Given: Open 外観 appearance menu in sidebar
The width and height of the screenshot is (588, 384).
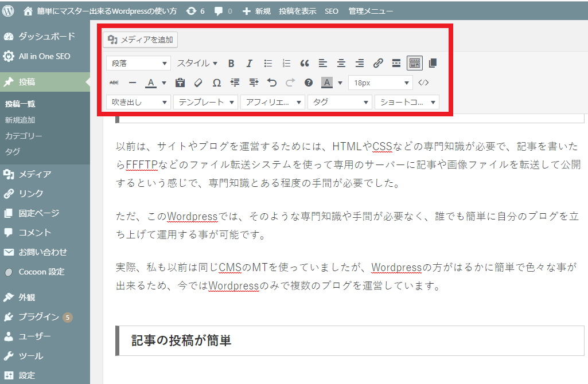Looking at the screenshot, I should [45, 297].
